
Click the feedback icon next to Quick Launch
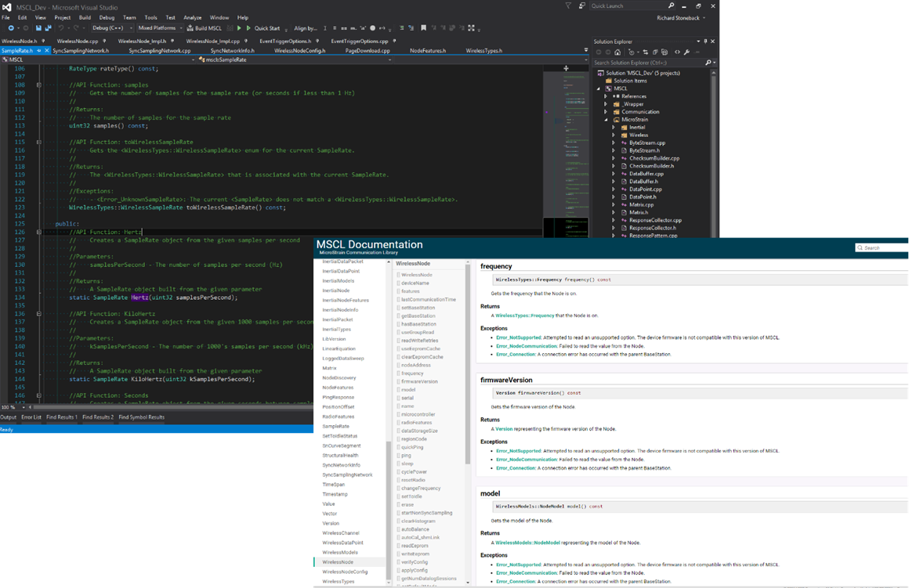[x=582, y=5]
